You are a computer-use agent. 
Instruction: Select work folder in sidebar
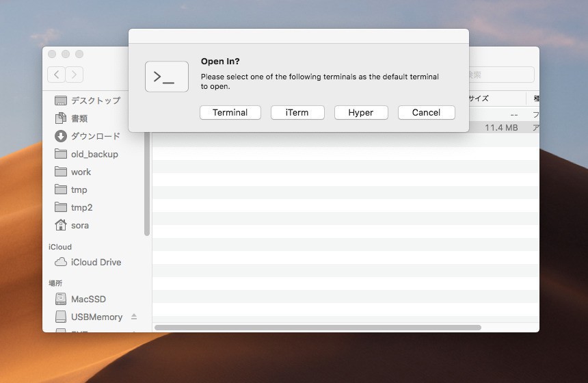(x=81, y=172)
